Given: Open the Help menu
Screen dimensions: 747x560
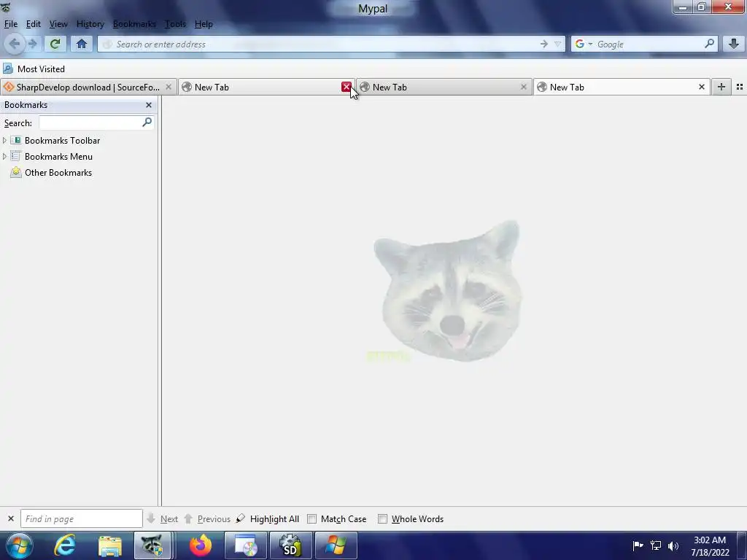Looking at the screenshot, I should coord(204,24).
